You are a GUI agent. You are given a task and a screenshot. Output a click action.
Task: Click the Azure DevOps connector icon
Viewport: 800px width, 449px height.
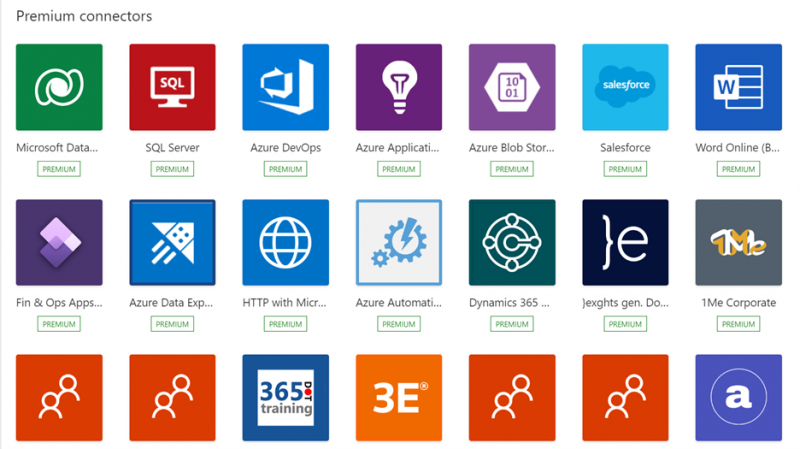pyautogui.click(x=285, y=87)
